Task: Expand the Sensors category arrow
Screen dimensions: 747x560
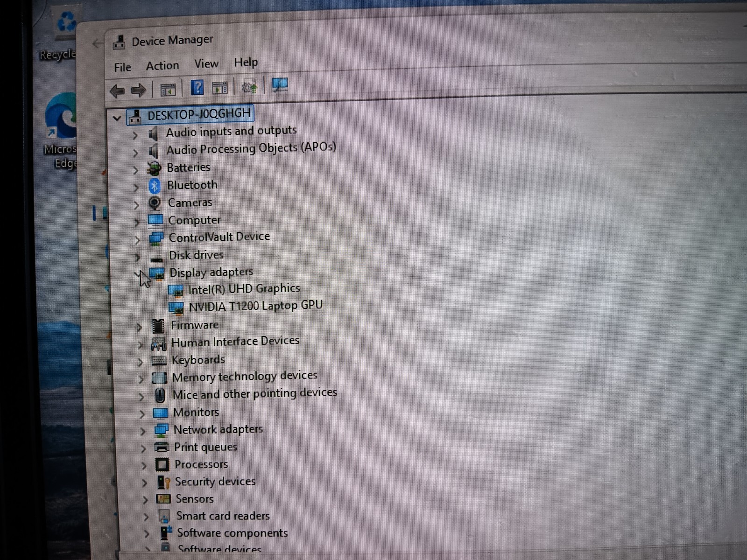Action: 145,500
